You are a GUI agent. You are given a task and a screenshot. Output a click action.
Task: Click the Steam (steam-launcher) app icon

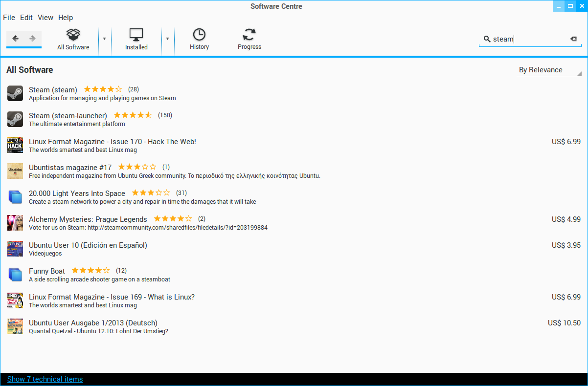coord(15,119)
